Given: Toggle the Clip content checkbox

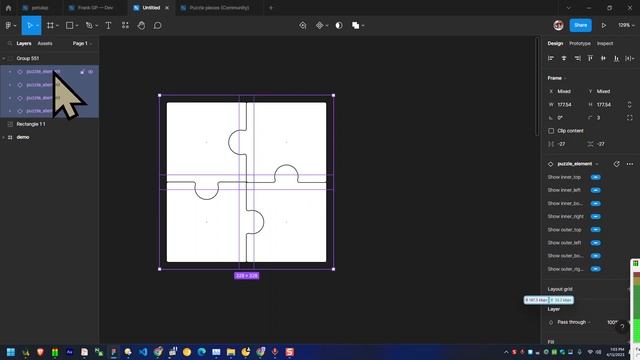Looking at the screenshot, I should pyautogui.click(x=551, y=131).
